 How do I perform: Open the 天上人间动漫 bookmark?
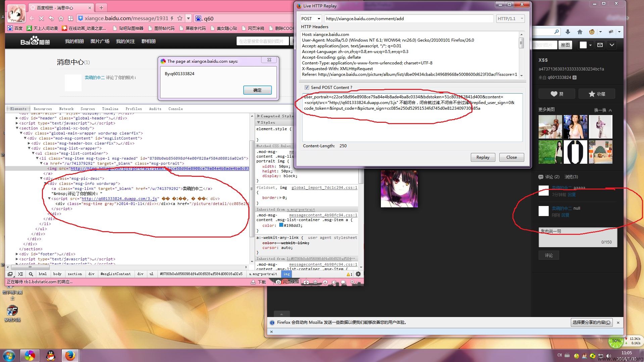tap(42, 28)
